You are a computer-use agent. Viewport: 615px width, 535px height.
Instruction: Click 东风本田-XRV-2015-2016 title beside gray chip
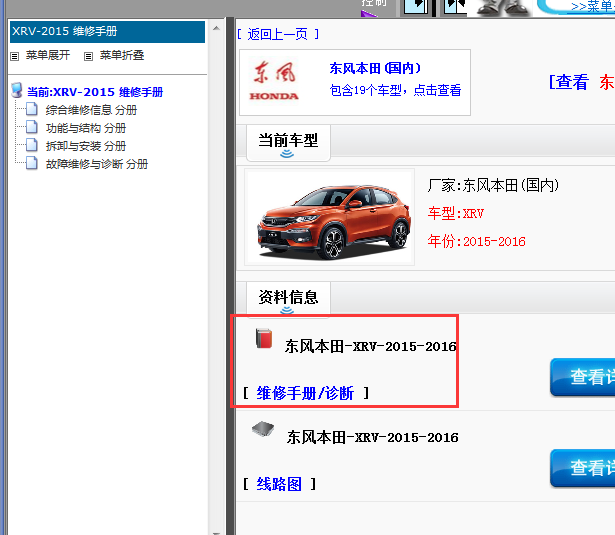373,437
